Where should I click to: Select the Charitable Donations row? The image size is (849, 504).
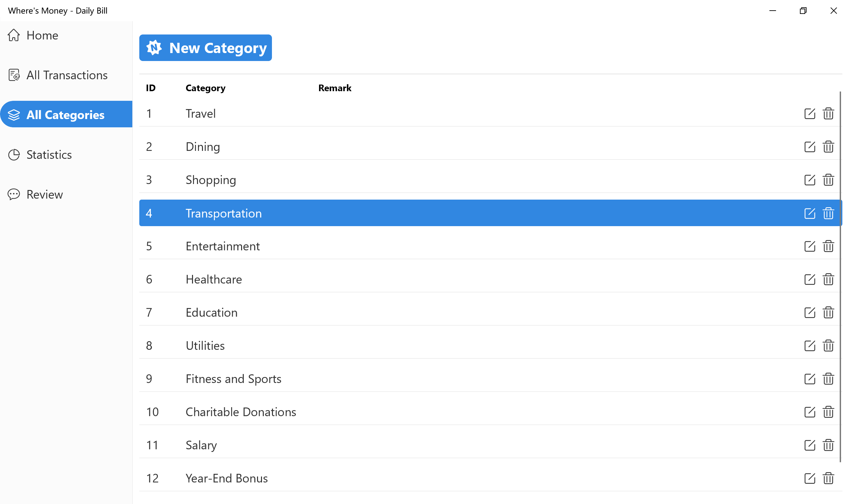[x=408, y=412]
